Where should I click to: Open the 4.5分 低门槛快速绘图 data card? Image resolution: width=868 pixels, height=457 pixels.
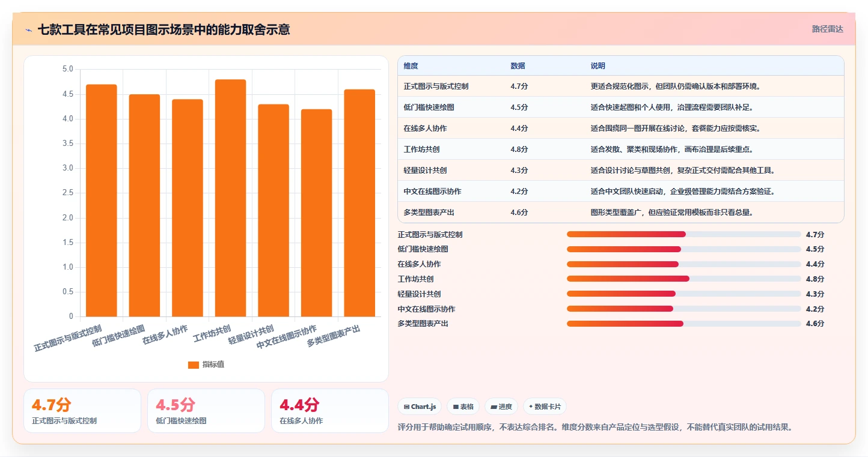tap(206, 411)
